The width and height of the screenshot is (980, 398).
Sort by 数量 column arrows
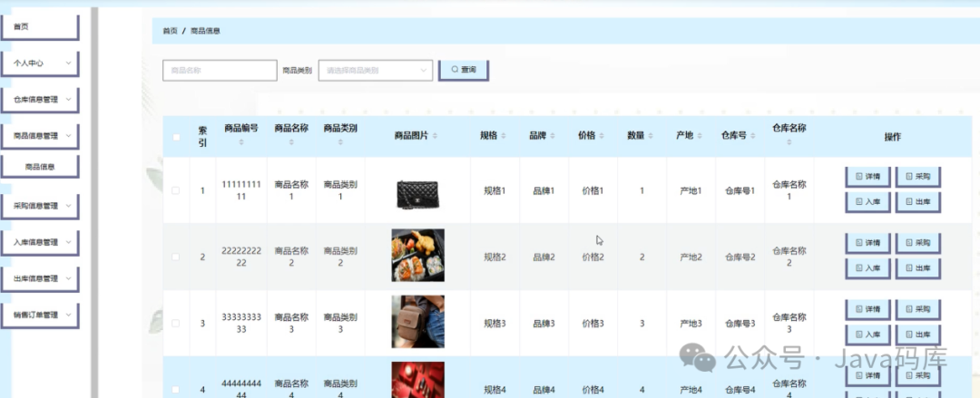[x=651, y=136]
